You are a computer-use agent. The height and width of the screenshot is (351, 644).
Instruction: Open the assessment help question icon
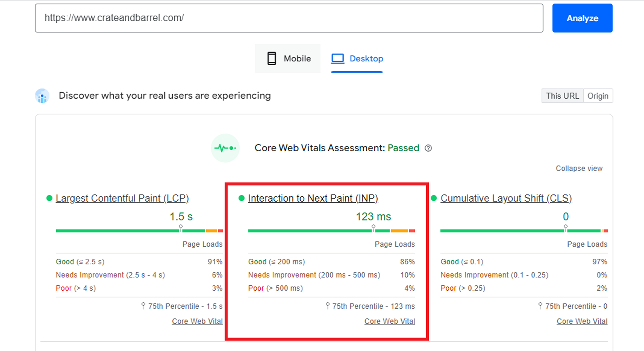tap(428, 148)
